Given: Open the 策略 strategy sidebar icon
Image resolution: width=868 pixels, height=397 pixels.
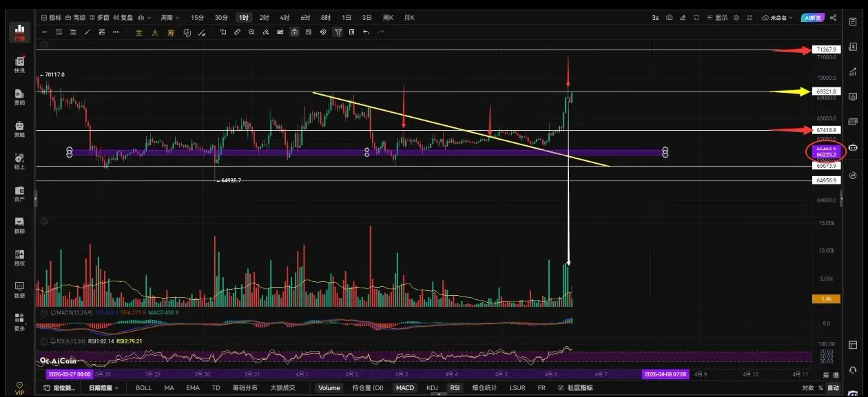Looking at the screenshot, I should pos(19,129).
